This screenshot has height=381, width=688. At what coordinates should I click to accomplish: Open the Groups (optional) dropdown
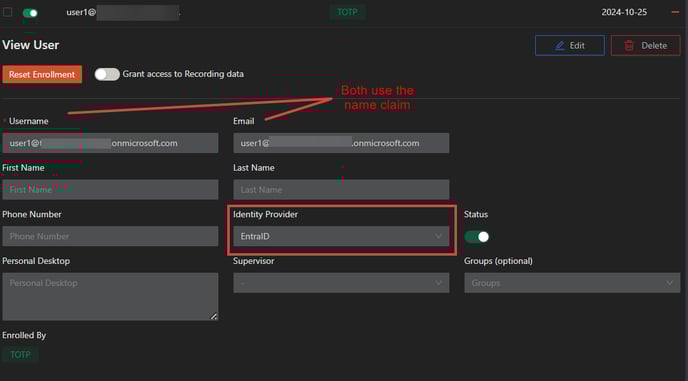click(572, 283)
